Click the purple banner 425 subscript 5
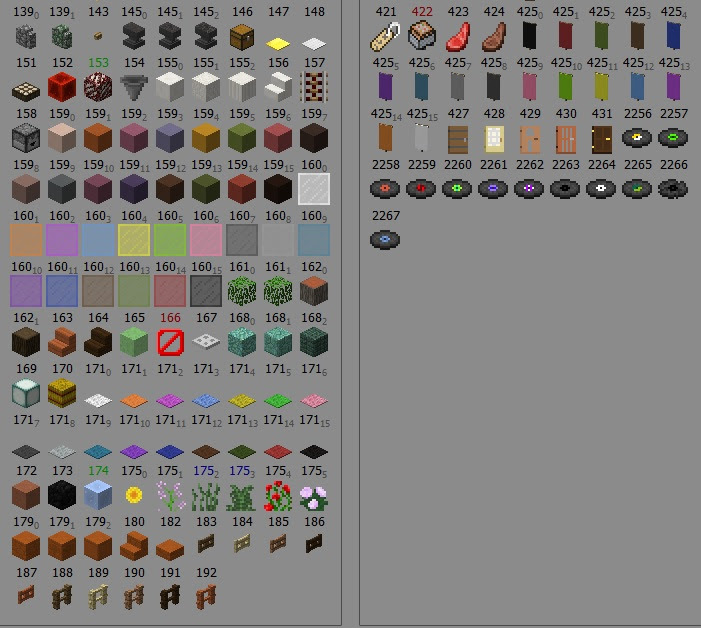The width and height of the screenshot is (701, 628). (x=385, y=87)
